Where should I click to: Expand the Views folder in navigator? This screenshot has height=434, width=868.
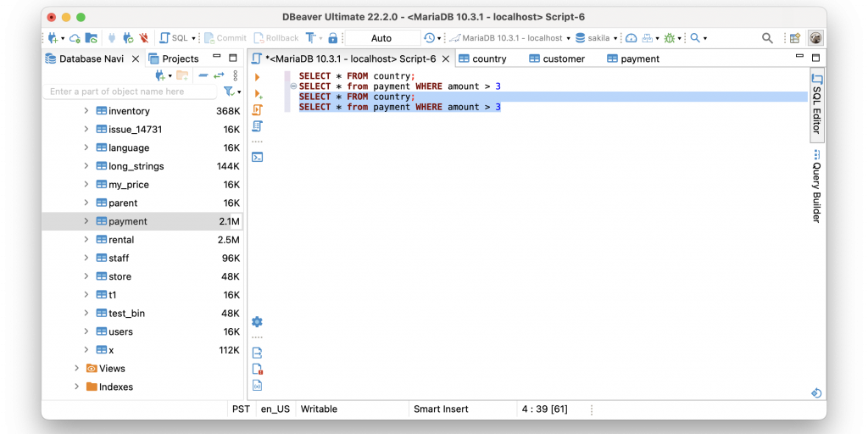[x=76, y=369]
